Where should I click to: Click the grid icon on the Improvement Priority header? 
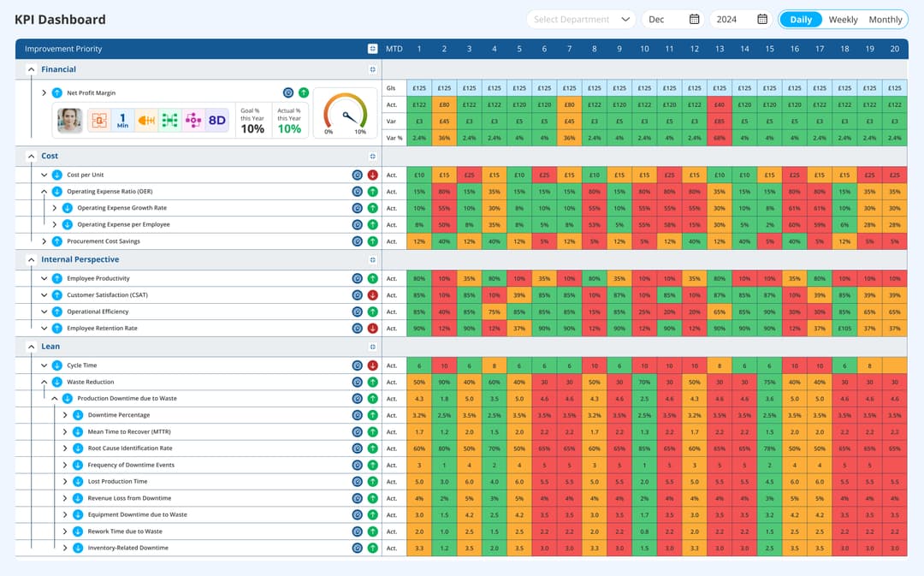(x=373, y=49)
